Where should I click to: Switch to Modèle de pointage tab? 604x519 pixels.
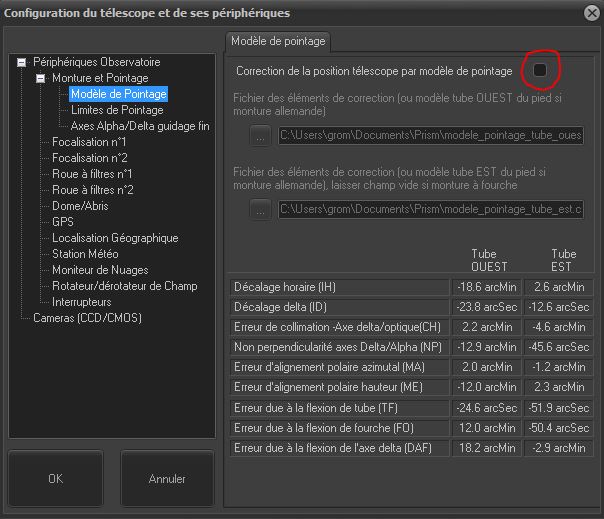click(279, 41)
